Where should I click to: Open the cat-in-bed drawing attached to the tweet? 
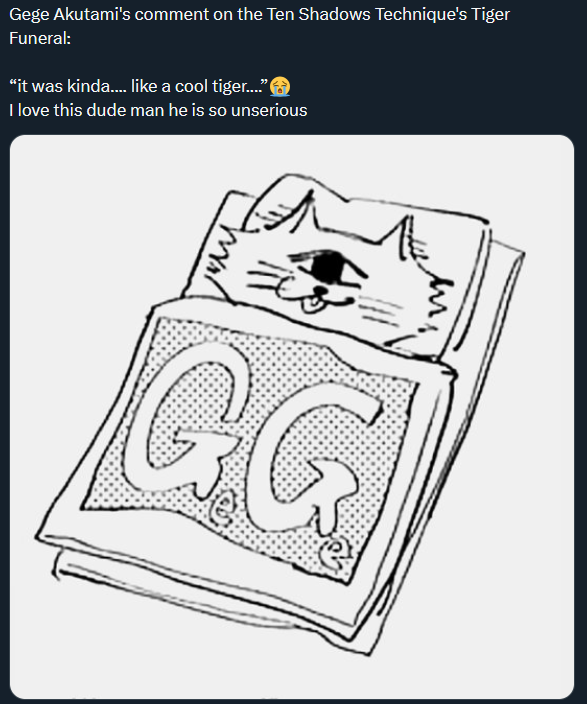tap(292, 417)
